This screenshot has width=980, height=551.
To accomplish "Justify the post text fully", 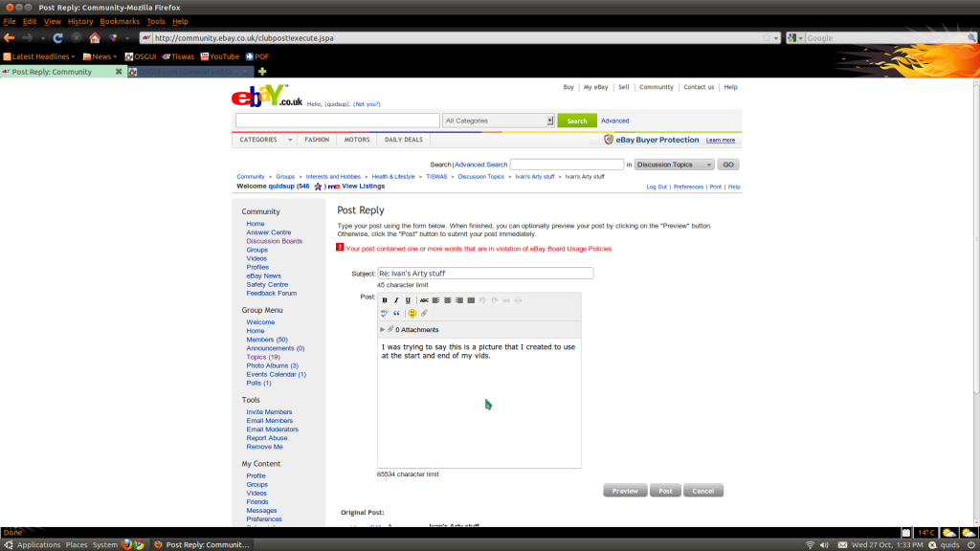I will [471, 300].
